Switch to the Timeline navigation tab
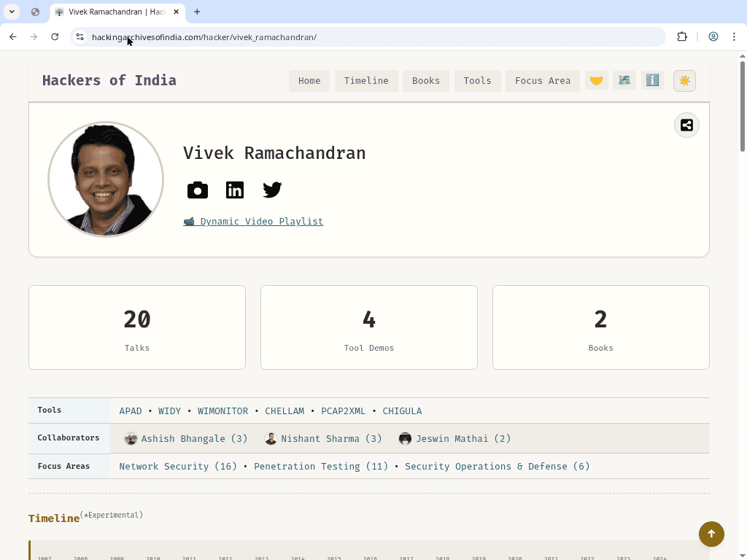 pos(366,80)
